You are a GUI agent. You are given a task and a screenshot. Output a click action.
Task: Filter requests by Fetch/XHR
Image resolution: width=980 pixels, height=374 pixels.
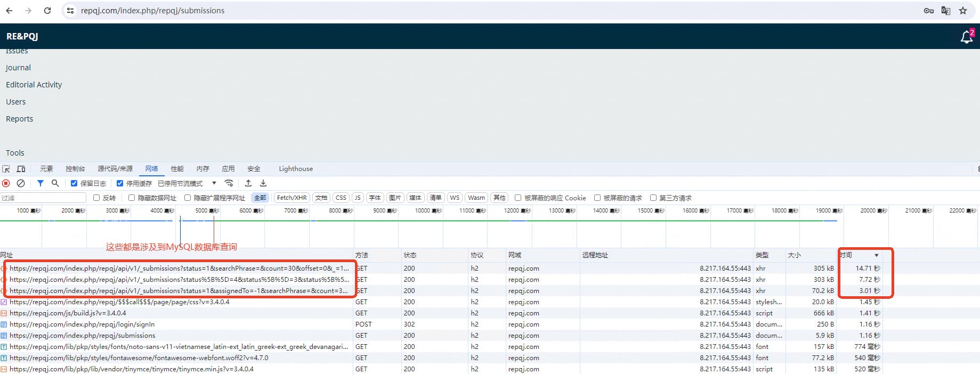291,198
